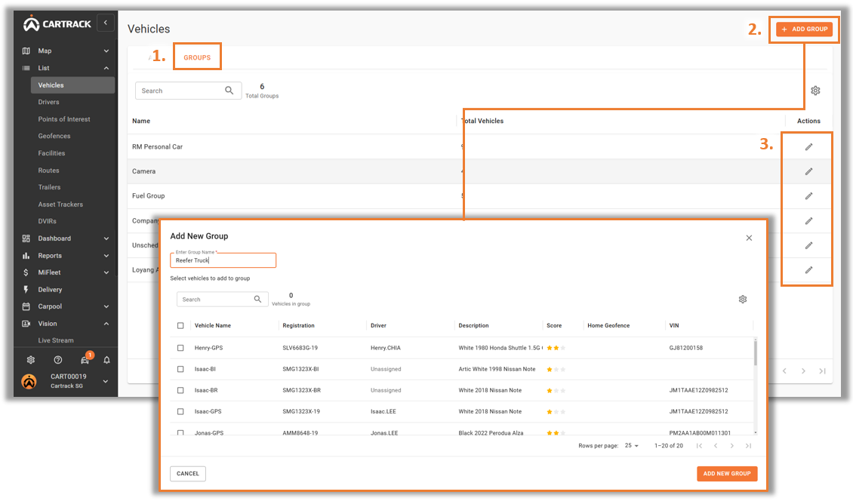Open Drivers in the sidebar
853x504 pixels.
[x=48, y=102]
